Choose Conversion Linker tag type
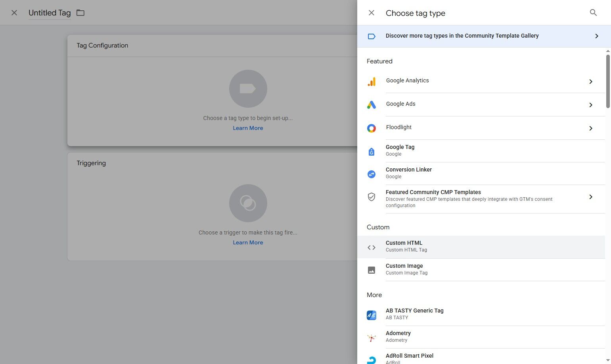 (x=481, y=173)
